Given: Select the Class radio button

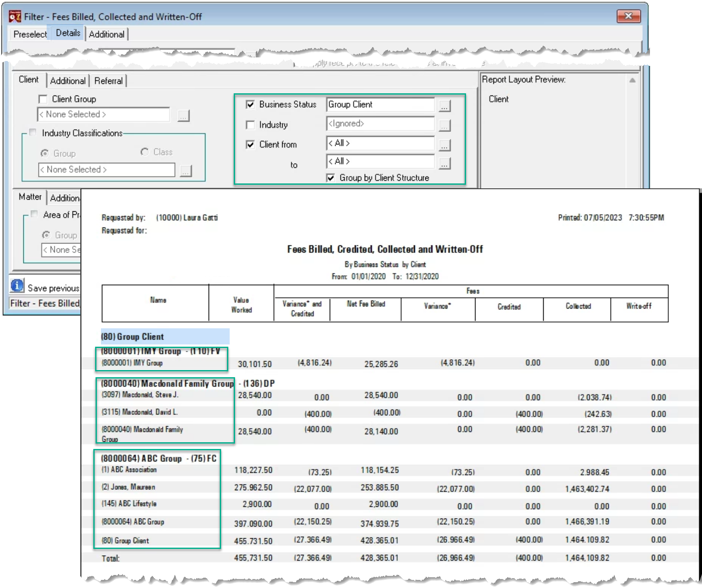Looking at the screenshot, I should point(144,152).
